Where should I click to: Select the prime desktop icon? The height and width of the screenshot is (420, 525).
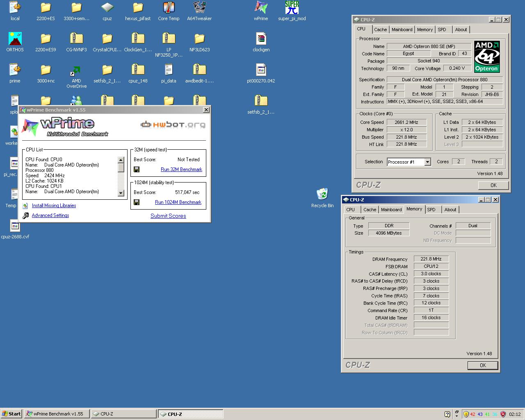point(15,73)
